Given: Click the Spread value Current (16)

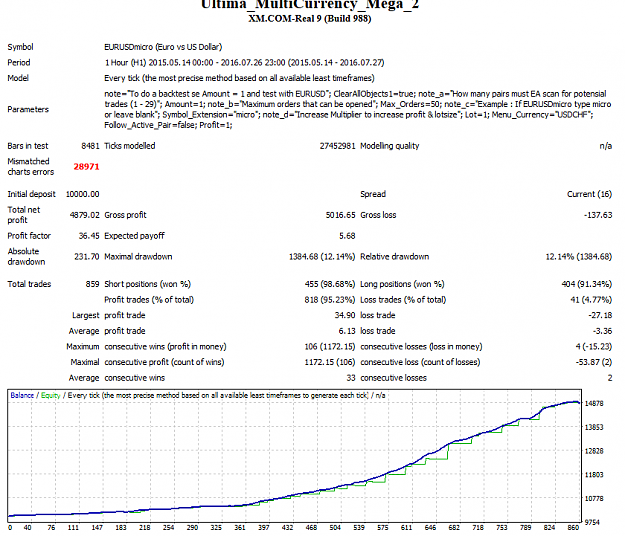Looking at the screenshot, I should coord(590,194).
